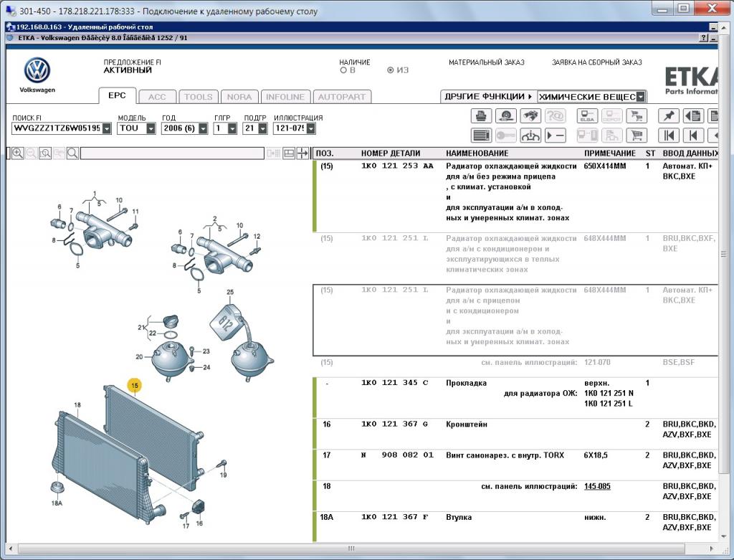Click callout 20 on the expansion tank

coord(139,357)
